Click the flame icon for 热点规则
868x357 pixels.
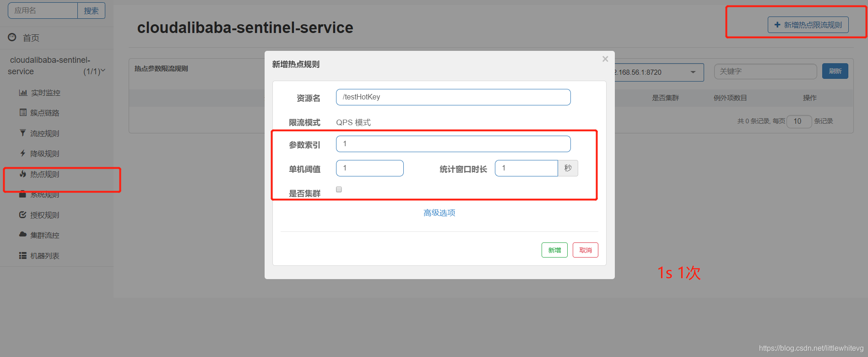pos(23,174)
